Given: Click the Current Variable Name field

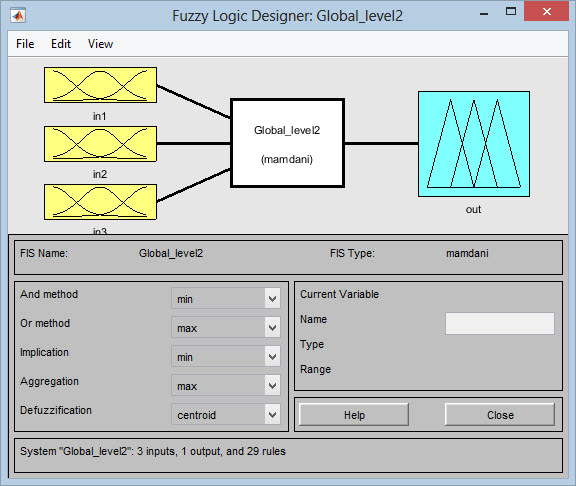Looking at the screenshot, I should click(500, 324).
